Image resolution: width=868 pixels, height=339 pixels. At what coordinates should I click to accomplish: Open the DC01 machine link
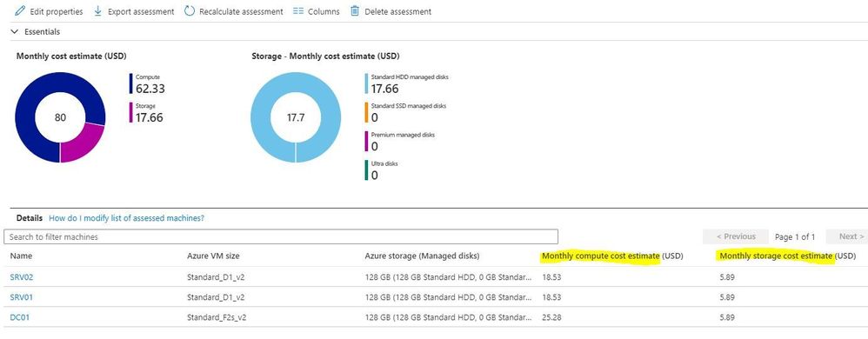tap(20, 317)
